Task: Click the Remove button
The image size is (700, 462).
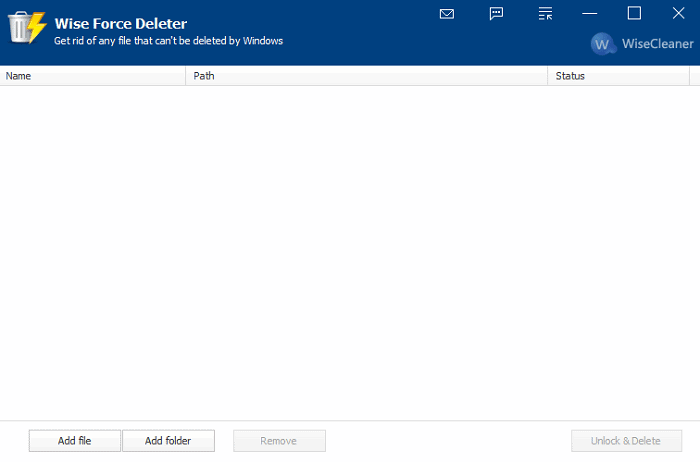Action: click(279, 441)
